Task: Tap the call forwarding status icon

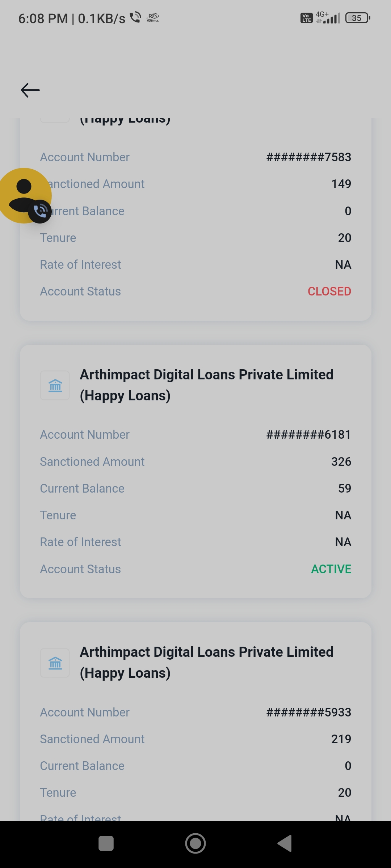Action: (x=135, y=17)
